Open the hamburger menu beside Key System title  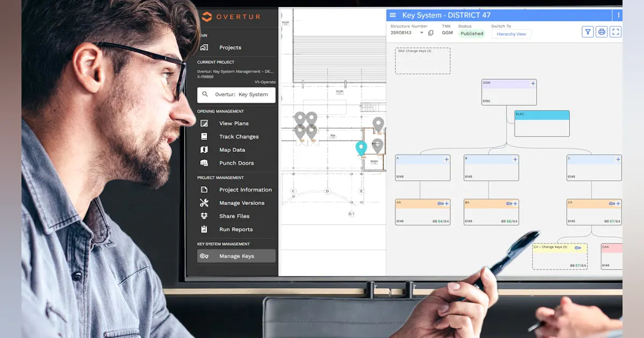393,15
